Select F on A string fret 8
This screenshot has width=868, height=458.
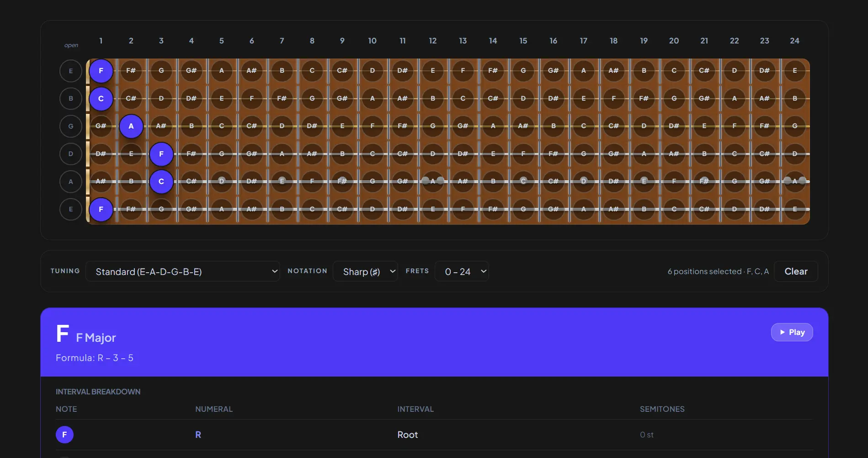pyautogui.click(x=312, y=182)
